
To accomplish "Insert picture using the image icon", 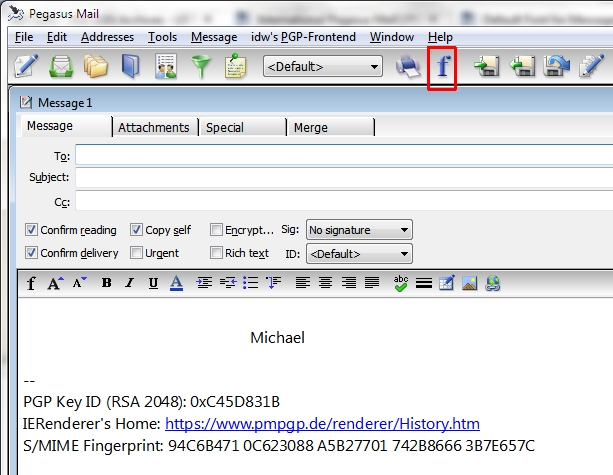I will tap(469, 283).
